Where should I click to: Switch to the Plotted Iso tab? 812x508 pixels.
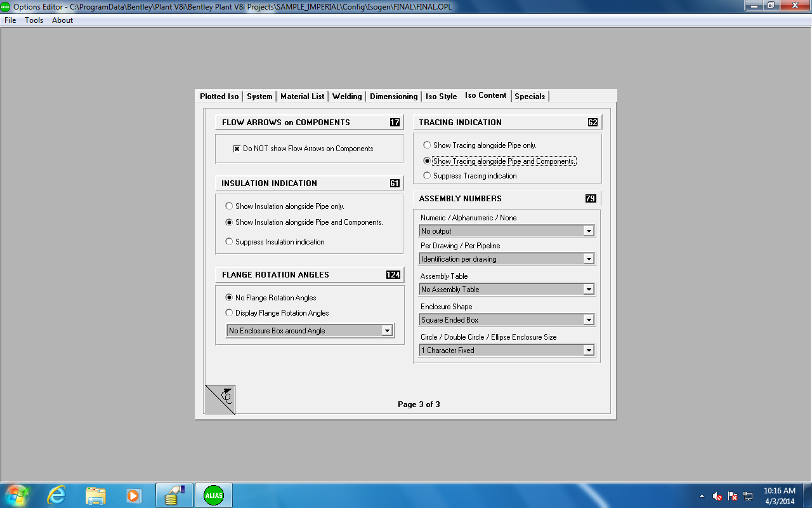219,97
